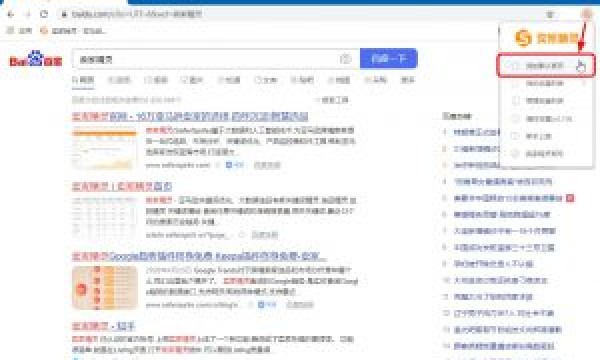This screenshot has height=360, width=600.
Task: Click the extension popup's orange logo header
Action: (546, 38)
